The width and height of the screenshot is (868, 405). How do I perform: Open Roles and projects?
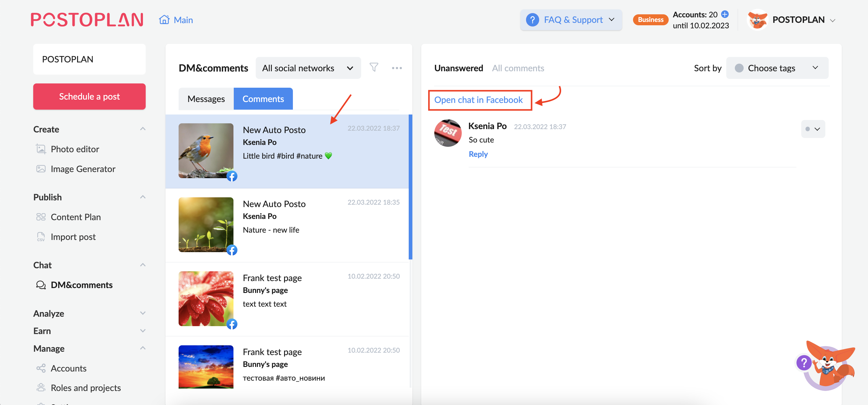(x=86, y=388)
